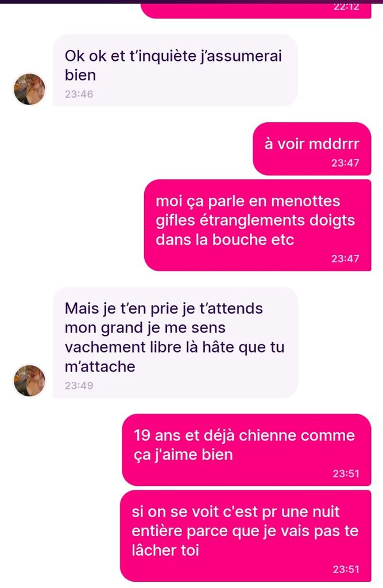Click the 23:47 timestamp under 'dans la bouche etc'
The image size is (383, 588).
pos(345,258)
